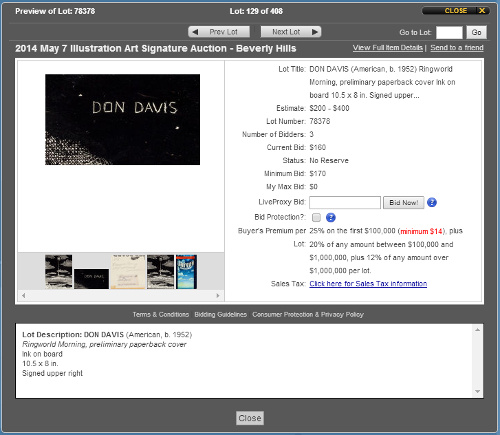Image resolution: width=500 pixels, height=435 pixels.
Task: Select the Don Davis signature thumbnail
Action: click(x=91, y=279)
